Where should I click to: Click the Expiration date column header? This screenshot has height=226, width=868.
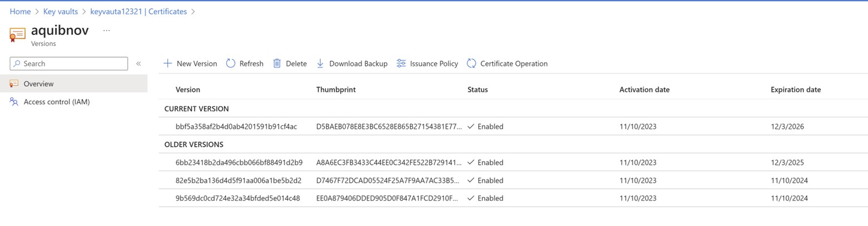(x=796, y=89)
